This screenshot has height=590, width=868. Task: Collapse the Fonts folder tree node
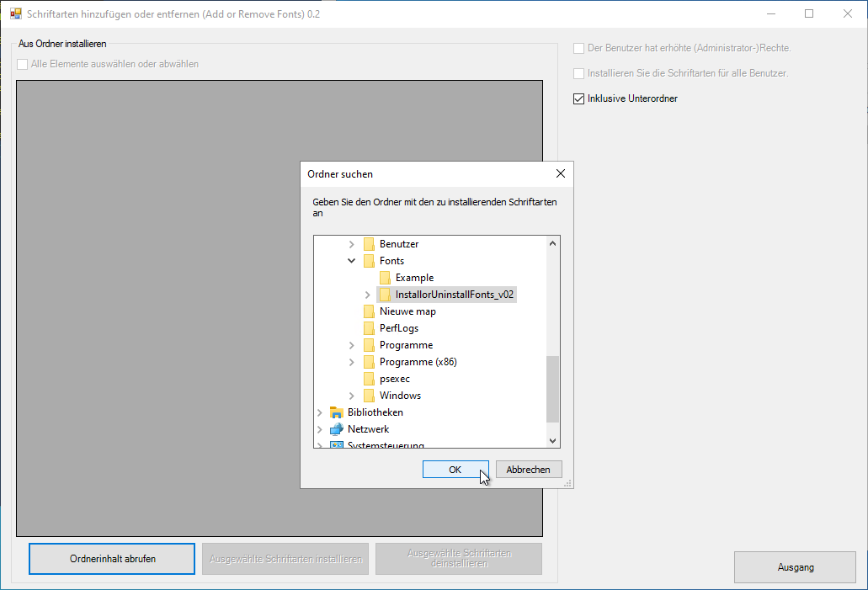click(x=352, y=261)
